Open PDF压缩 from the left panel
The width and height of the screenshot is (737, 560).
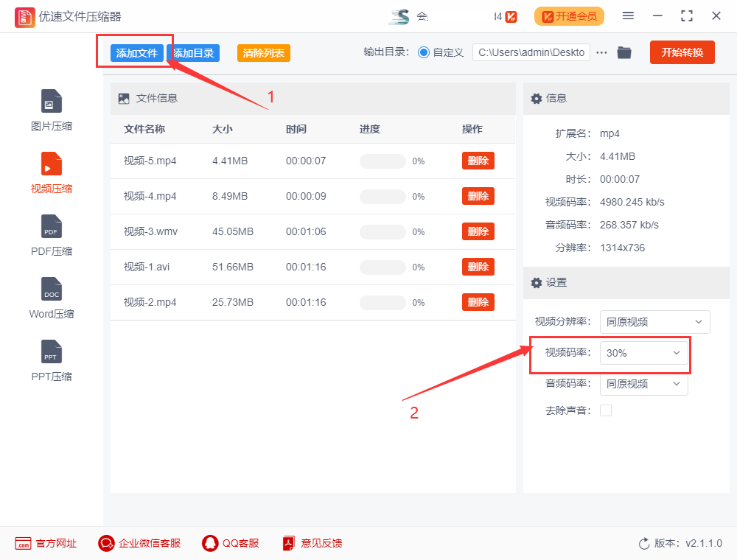[51, 234]
